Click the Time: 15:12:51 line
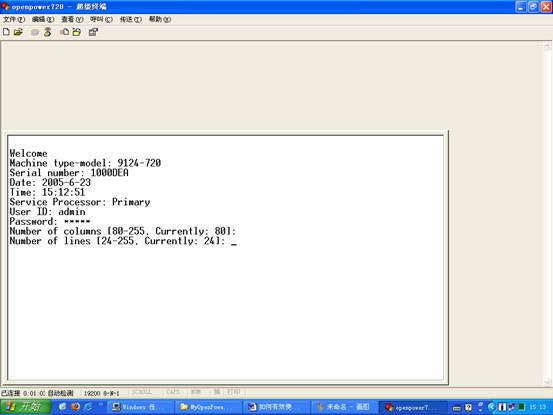Viewport: 553px width, 415px height. (47, 192)
